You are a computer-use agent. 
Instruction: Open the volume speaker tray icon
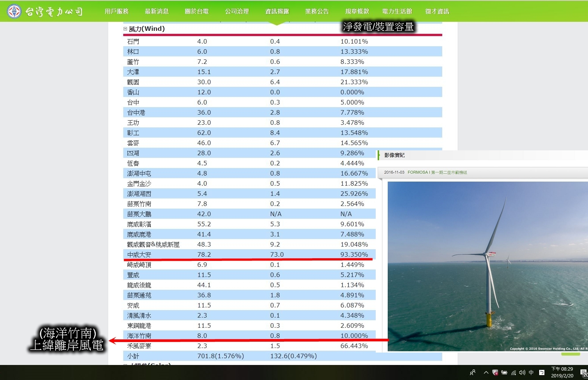[x=522, y=372]
